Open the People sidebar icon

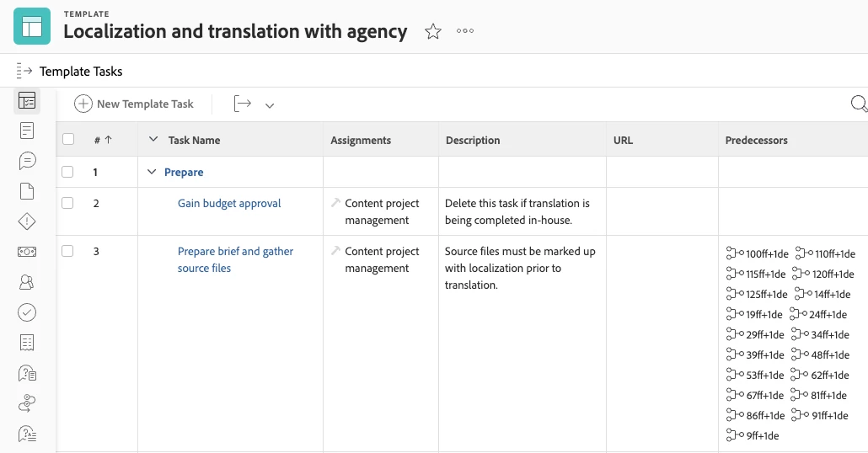(27, 282)
